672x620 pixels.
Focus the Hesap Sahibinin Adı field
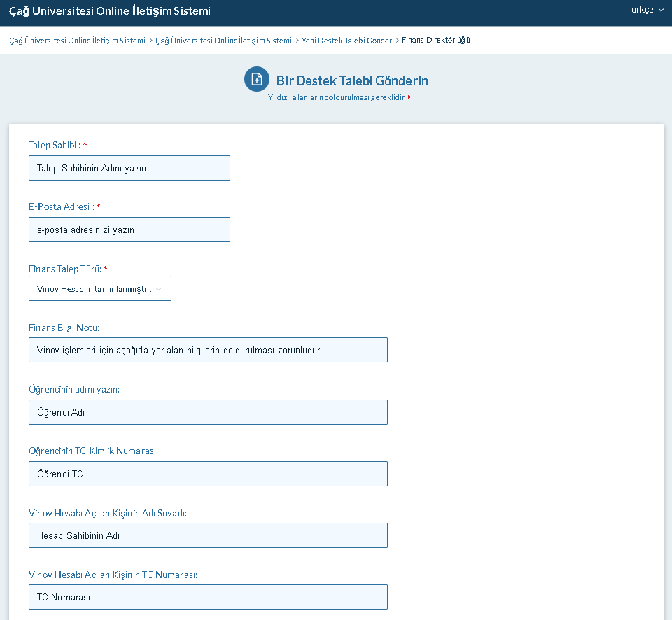coord(208,535)
